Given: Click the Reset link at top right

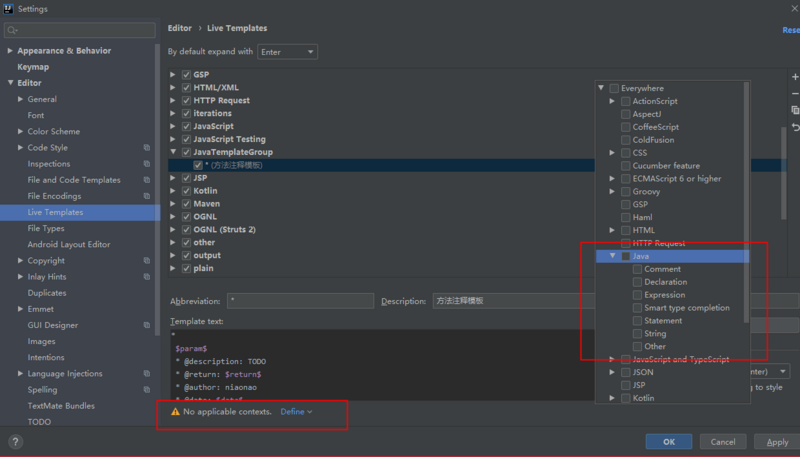Looking at the screenshot, I should click(791, 30).
